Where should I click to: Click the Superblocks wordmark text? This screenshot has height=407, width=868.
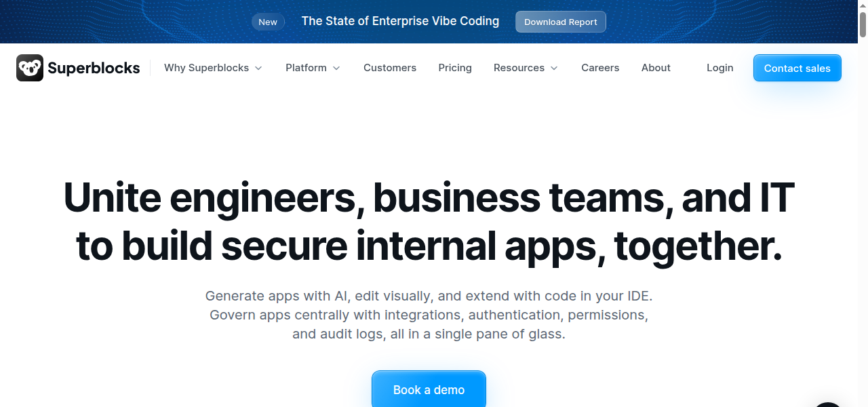click(x=94, y=68)
